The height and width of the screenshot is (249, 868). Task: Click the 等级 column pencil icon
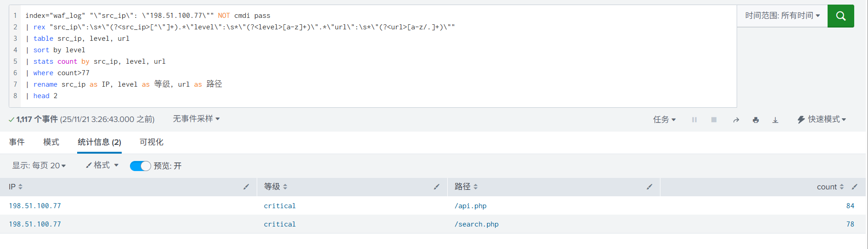coord(437,187)
